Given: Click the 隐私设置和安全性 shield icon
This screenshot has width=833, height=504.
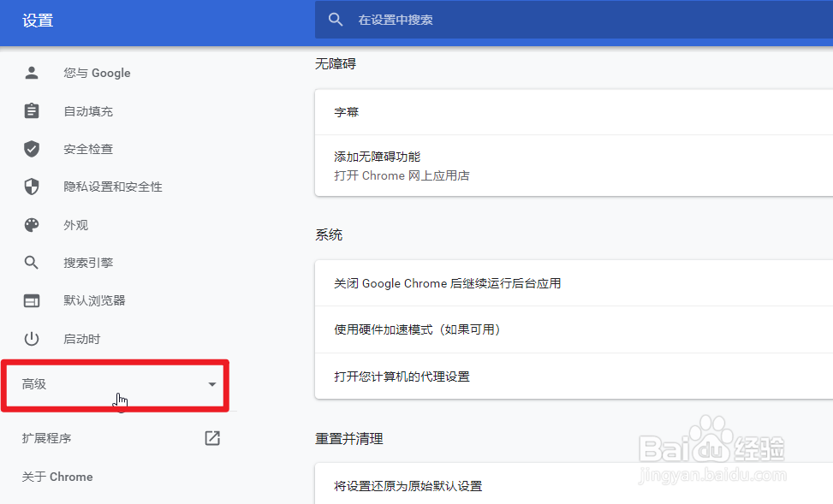Looking at the screenshot, I should click(x=32, y=187).
